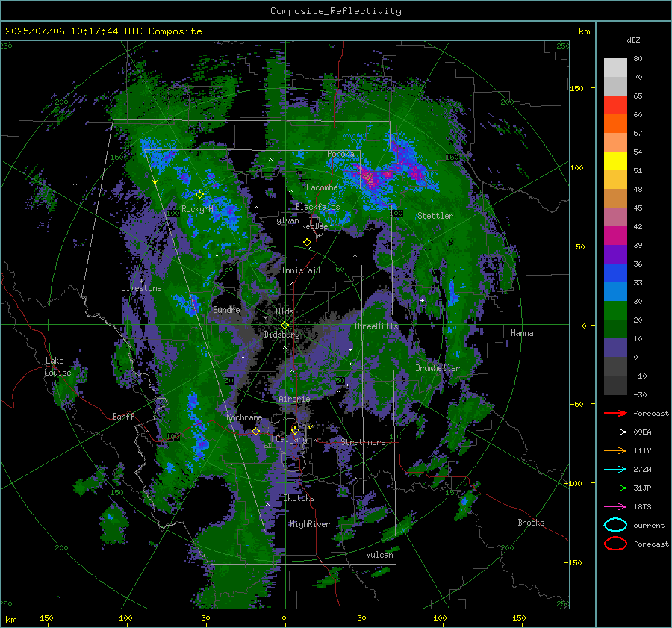Click the Didsbury town label
This screenshot has width=672, height=628.
(281, 335)
